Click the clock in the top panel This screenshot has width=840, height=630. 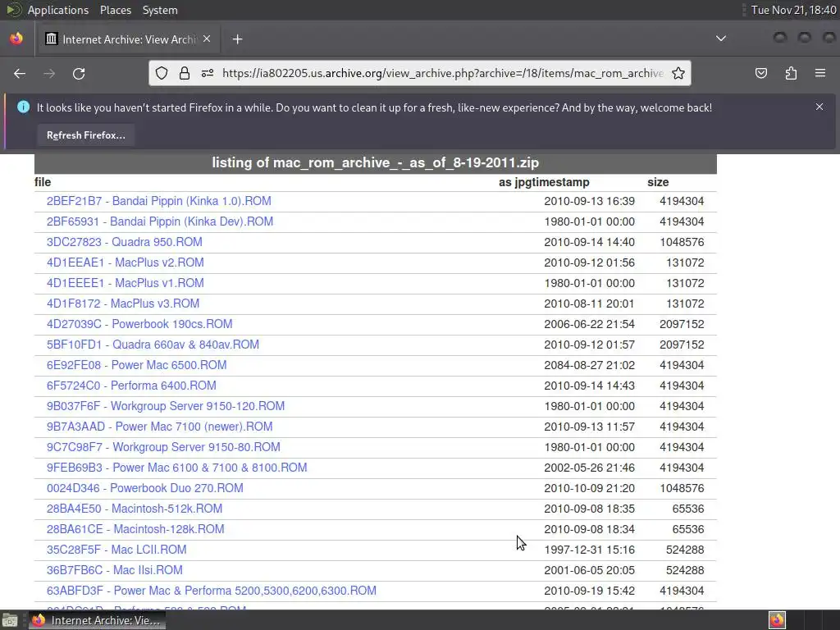tap(791, 10)
